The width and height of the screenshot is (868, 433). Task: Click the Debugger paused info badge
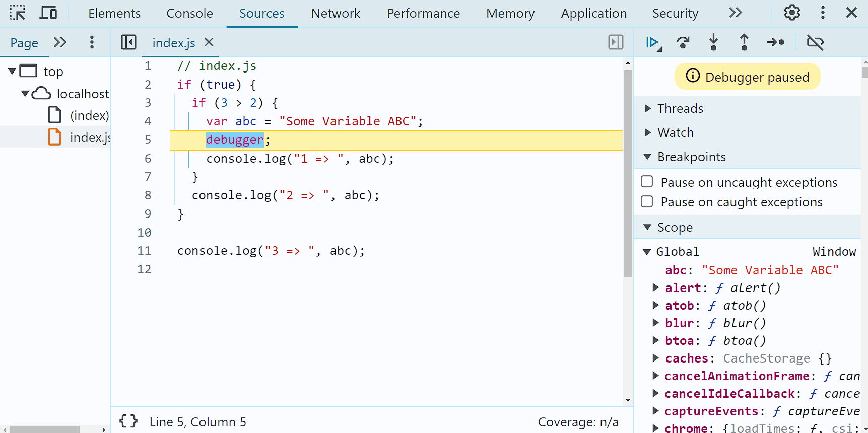click(748, 77)
